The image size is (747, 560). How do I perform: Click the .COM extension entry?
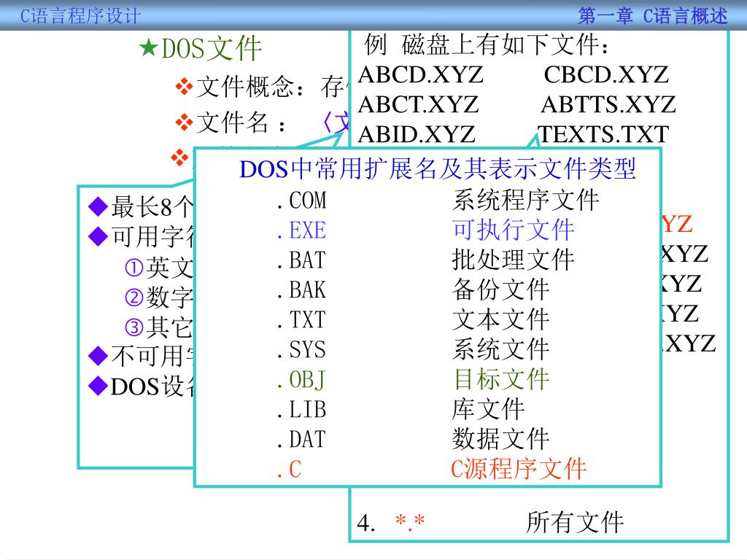[301, 201]
